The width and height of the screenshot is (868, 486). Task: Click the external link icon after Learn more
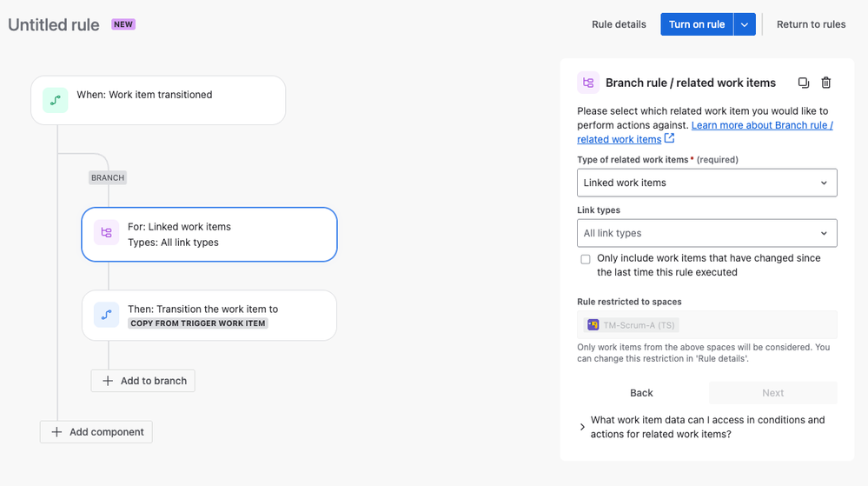(669, 138)
